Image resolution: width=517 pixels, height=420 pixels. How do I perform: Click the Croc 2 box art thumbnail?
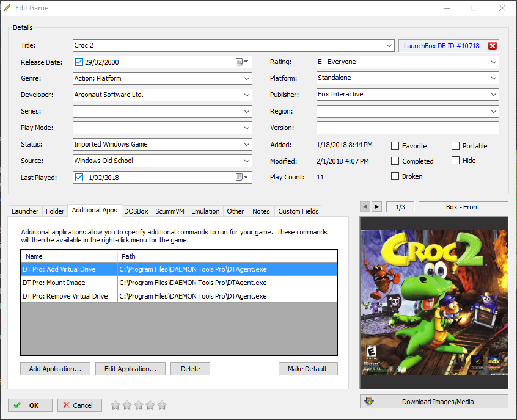point(434,303)
